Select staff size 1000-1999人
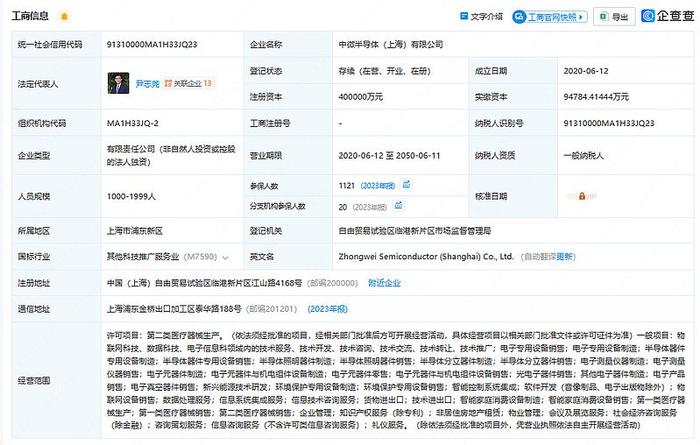 click(131, 196)
